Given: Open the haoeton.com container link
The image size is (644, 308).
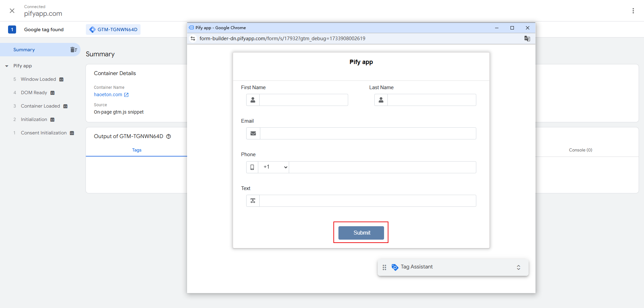Looking at the screenshot, I should click(x=108, y=95).
